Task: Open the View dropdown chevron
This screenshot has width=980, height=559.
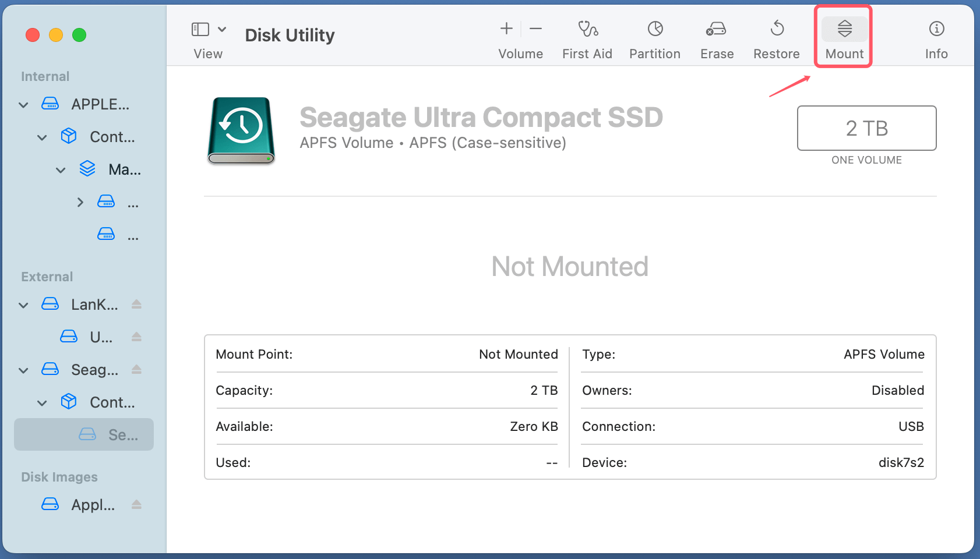Action: pos(222,28)
